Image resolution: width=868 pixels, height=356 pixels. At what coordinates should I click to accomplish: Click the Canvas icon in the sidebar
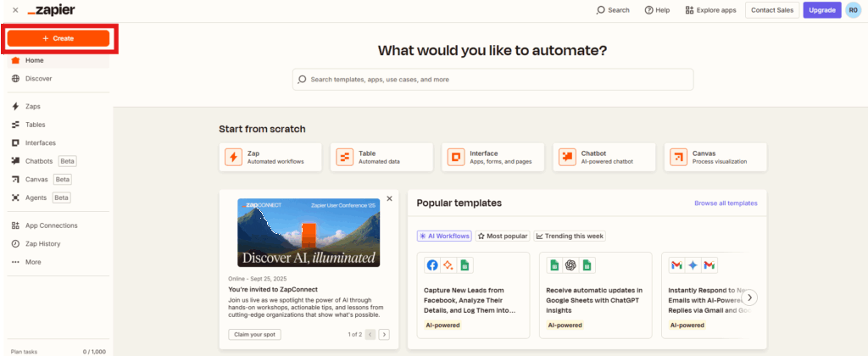point(15,180)
